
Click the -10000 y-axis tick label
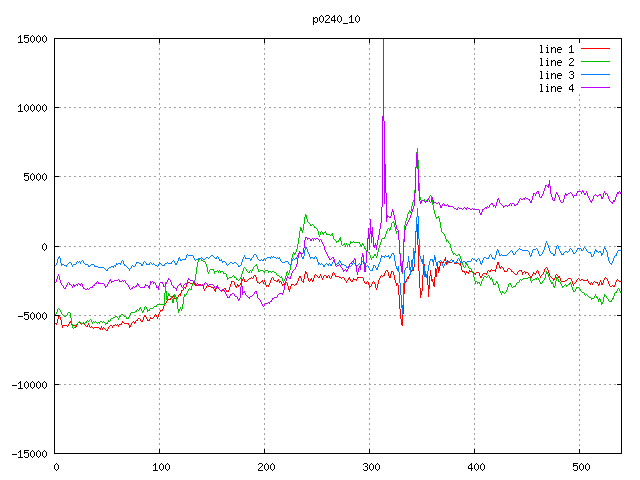[29, 384]
